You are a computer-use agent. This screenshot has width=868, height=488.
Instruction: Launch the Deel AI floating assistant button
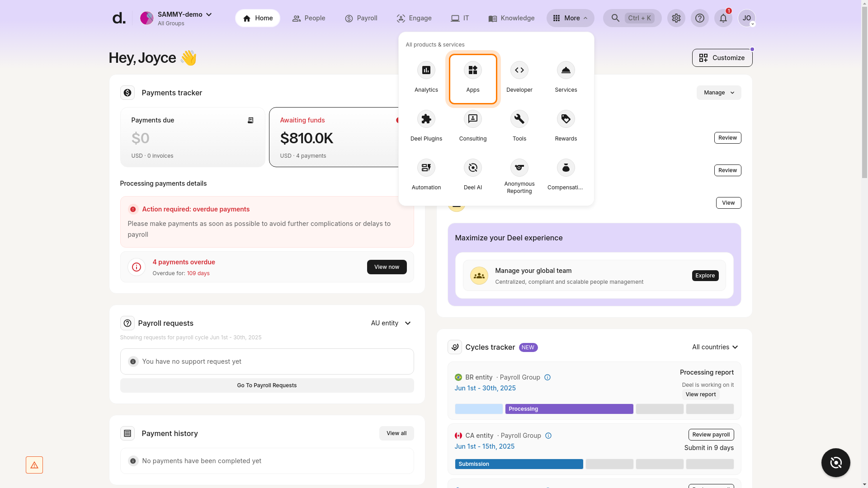pyautogui.click(x=835, y=462)
